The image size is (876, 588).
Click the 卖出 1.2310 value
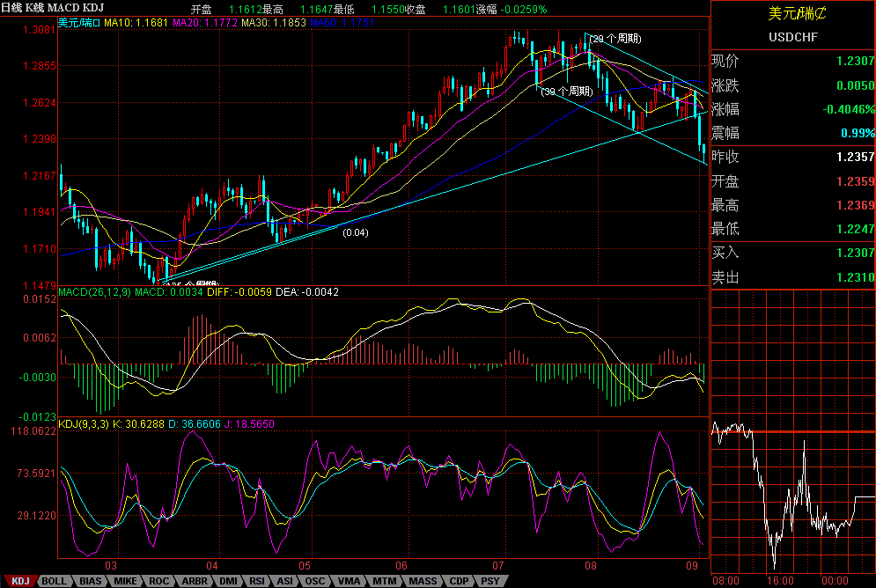point(856,277)
